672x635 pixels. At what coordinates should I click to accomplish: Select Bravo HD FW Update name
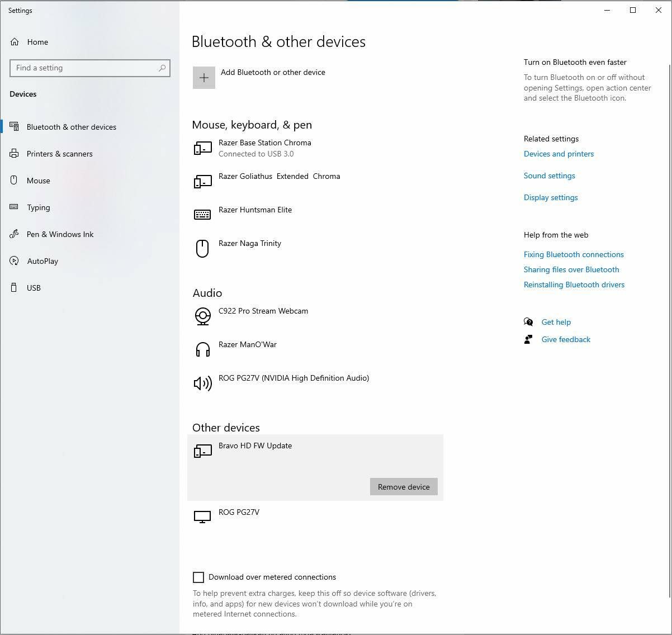(x=255, y=446)
